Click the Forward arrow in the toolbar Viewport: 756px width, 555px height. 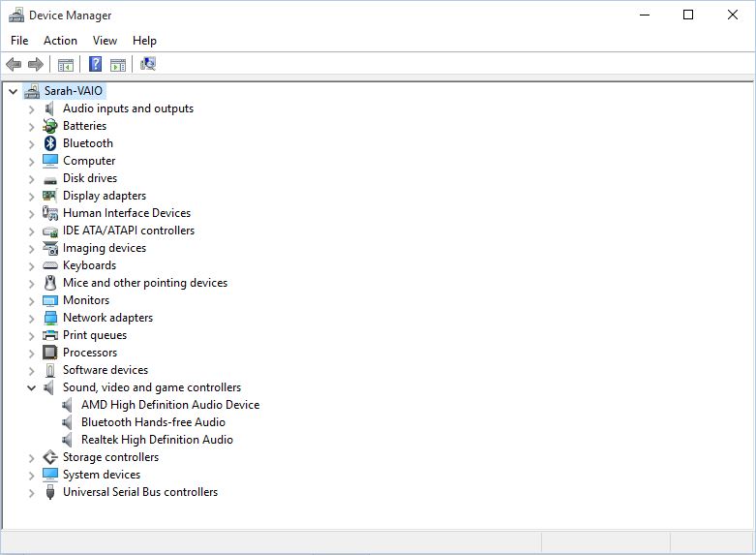(x=36, y=64)
